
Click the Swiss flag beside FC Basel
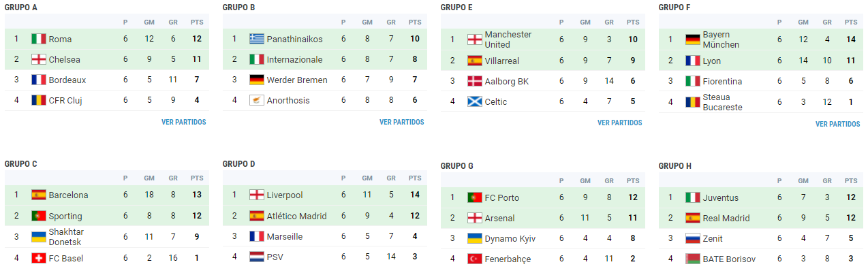[39, 258]
